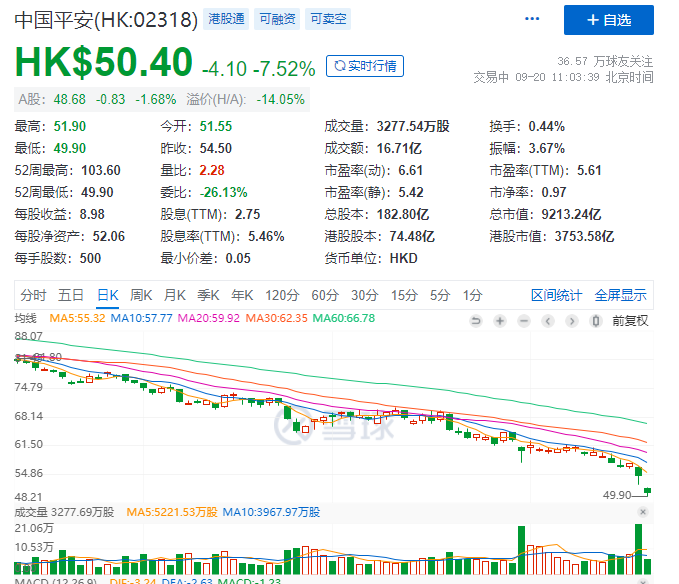Click the 自选 add to watchlist button
The height and width of the screenshot is (584, 679).
pos(609,20)
